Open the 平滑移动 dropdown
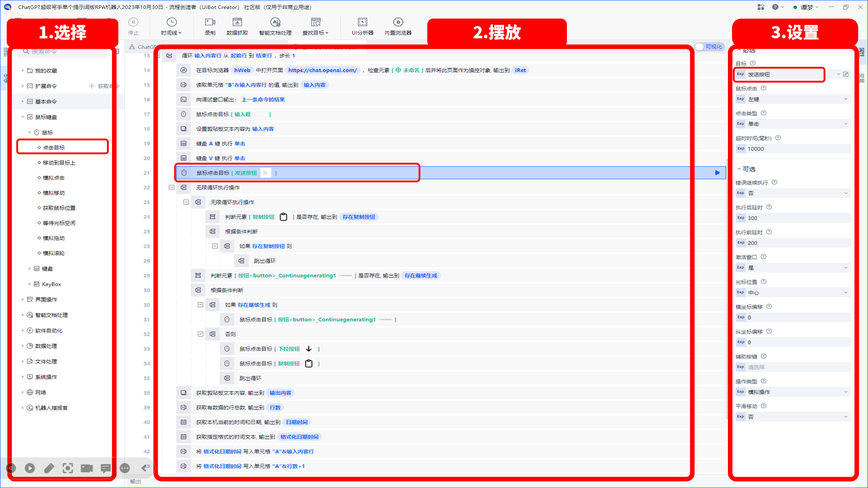Screen dimensions: 868x488 [793, 417]
